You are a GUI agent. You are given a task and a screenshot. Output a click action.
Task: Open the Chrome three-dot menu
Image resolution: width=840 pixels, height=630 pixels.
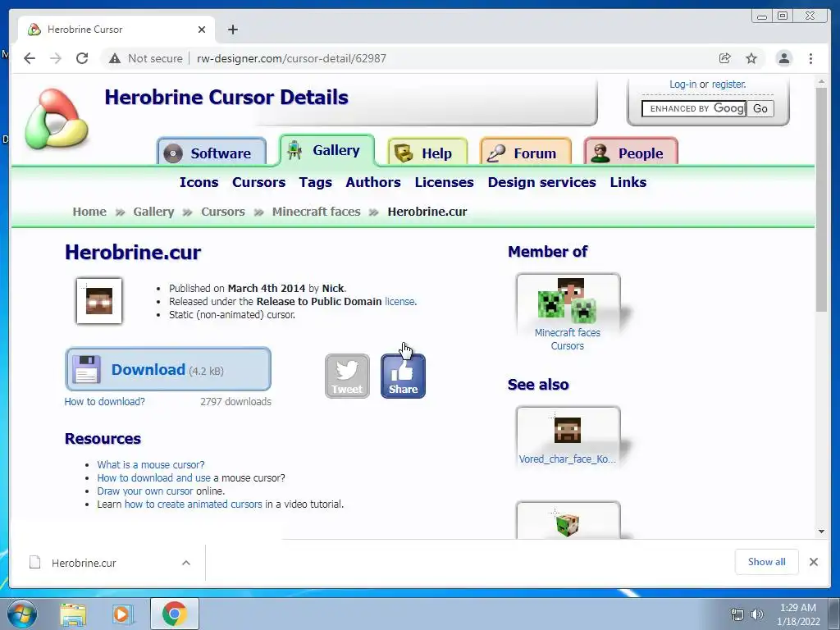tap(810, 58)
